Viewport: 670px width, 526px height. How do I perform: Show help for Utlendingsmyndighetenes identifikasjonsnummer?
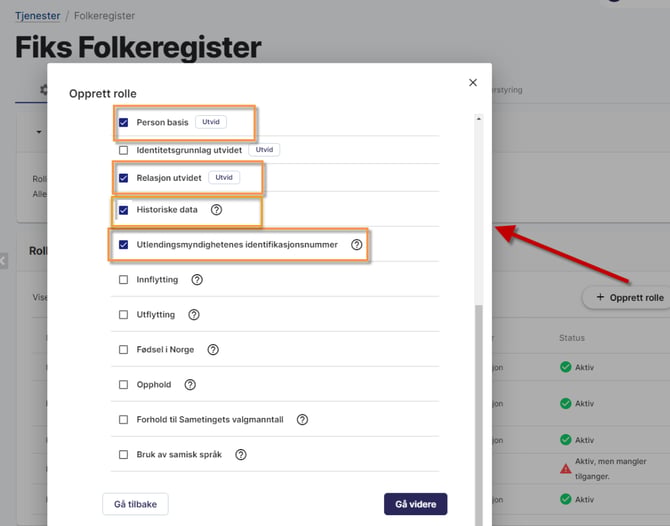click(x=356, y=245)
